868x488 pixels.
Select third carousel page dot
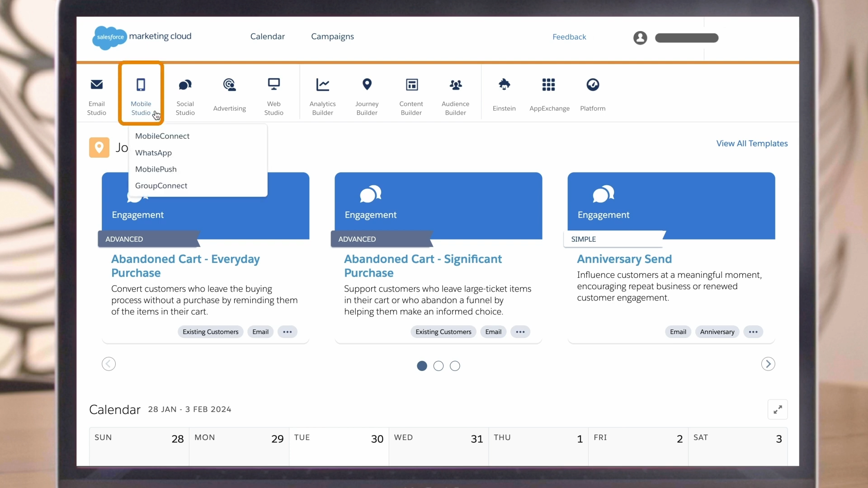point(455,366)
